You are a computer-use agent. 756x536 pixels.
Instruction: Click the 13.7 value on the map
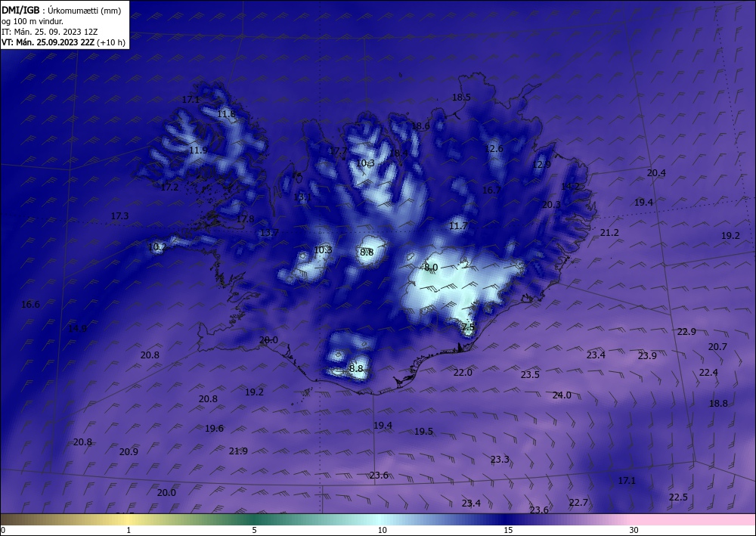pyautogui.click(x=270, y=233)
